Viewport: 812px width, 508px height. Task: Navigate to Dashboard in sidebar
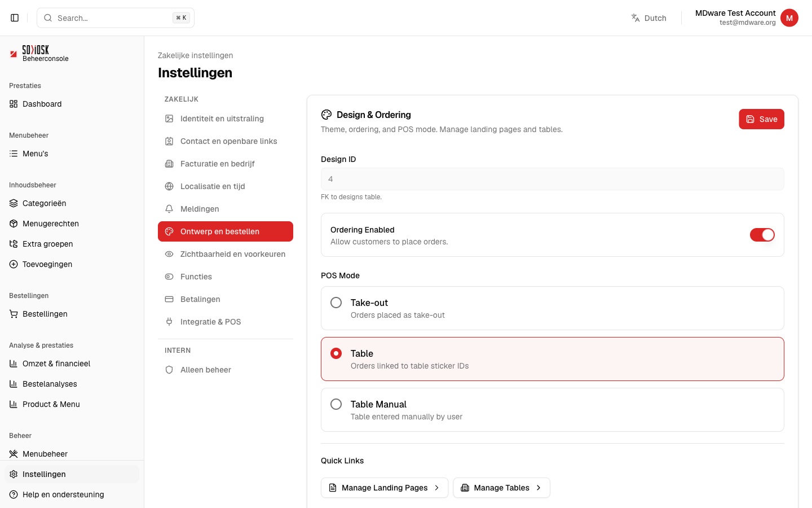(x=72, y=104)
